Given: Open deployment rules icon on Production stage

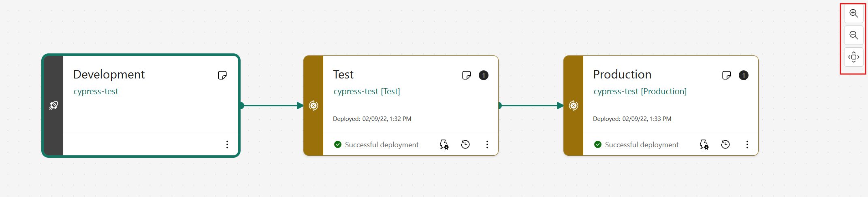Looking at the screenshot, I should [704, 144].
